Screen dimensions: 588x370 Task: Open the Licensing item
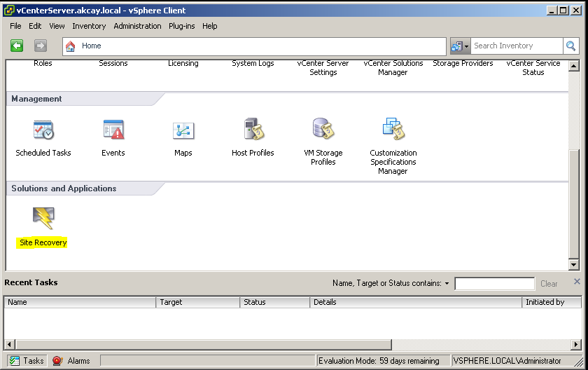pos(183,63)
